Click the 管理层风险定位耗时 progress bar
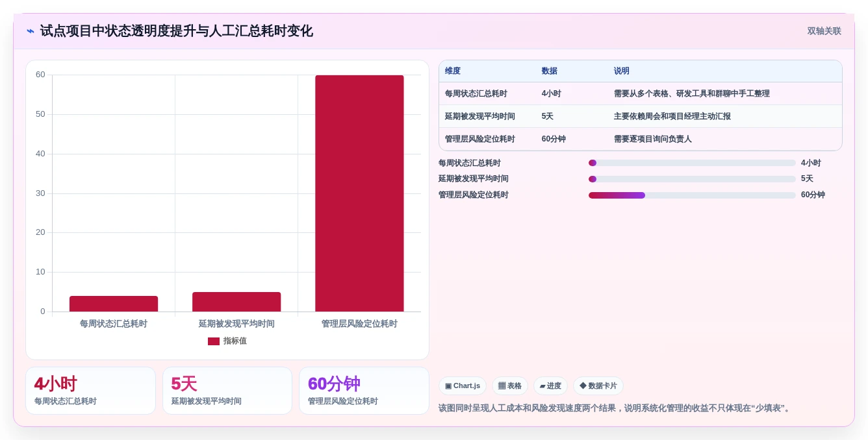Viewport: 868px width, 440px height. (x=692, y=195)
